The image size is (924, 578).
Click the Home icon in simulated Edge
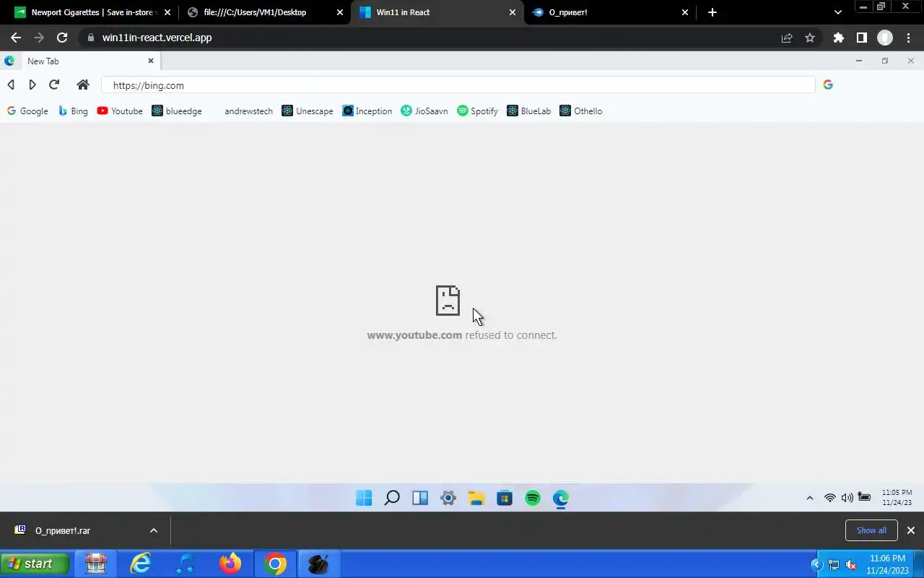[x=83, y=85]
